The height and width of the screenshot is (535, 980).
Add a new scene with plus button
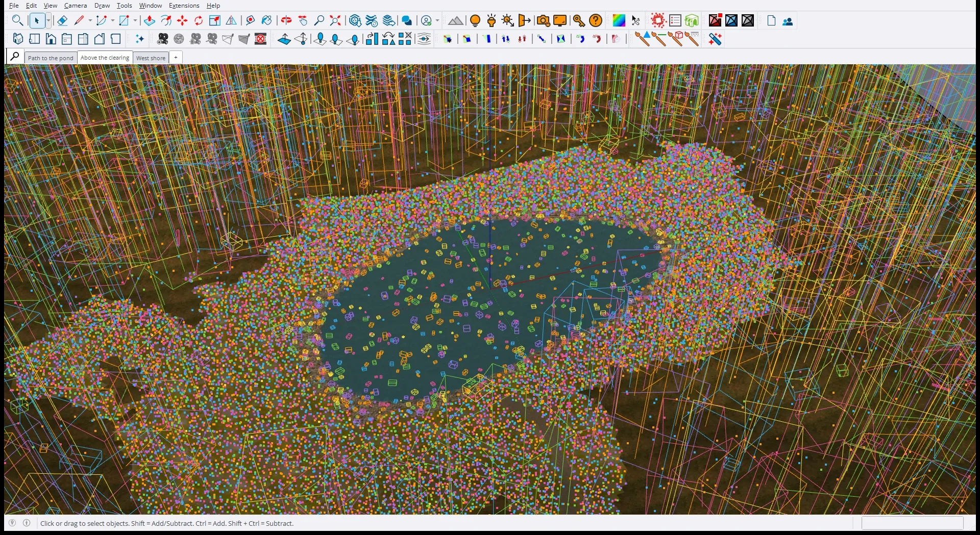tap(176, 58)
